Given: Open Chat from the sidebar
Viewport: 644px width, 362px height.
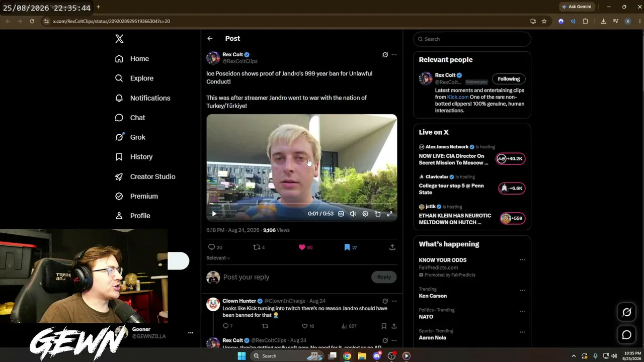Looking at the screenshot, I should [x=130, y=118].
